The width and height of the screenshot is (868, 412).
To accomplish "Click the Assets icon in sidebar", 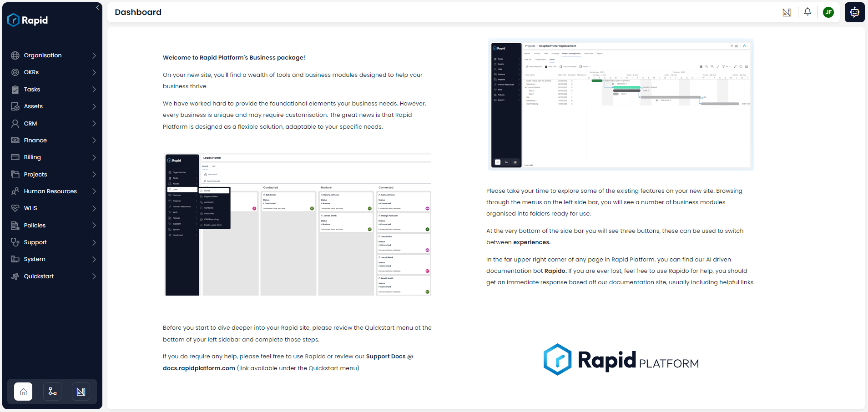I will click(15, 106).
